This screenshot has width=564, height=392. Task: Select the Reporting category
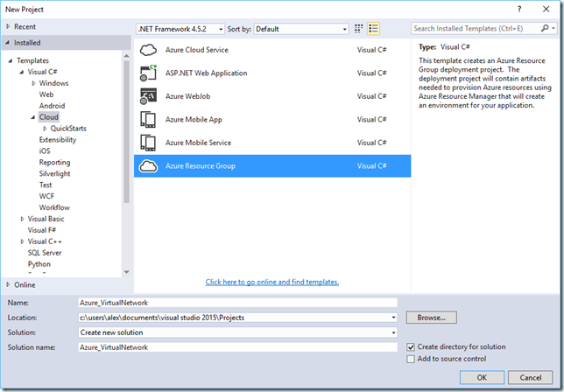click(54, 163)
